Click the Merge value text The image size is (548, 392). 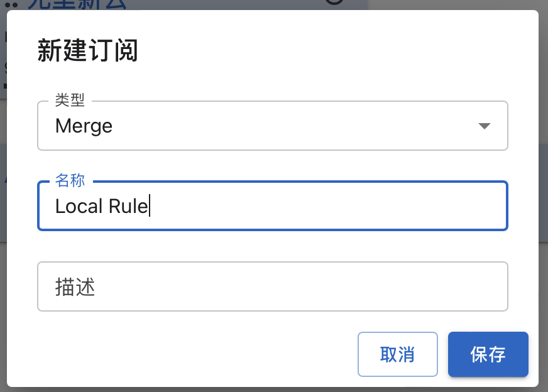[x=84, y=126]
